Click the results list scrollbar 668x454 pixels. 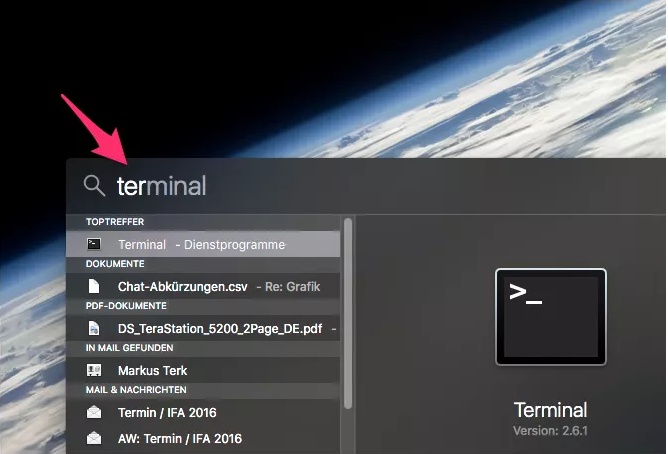click(x=348, y=313)
